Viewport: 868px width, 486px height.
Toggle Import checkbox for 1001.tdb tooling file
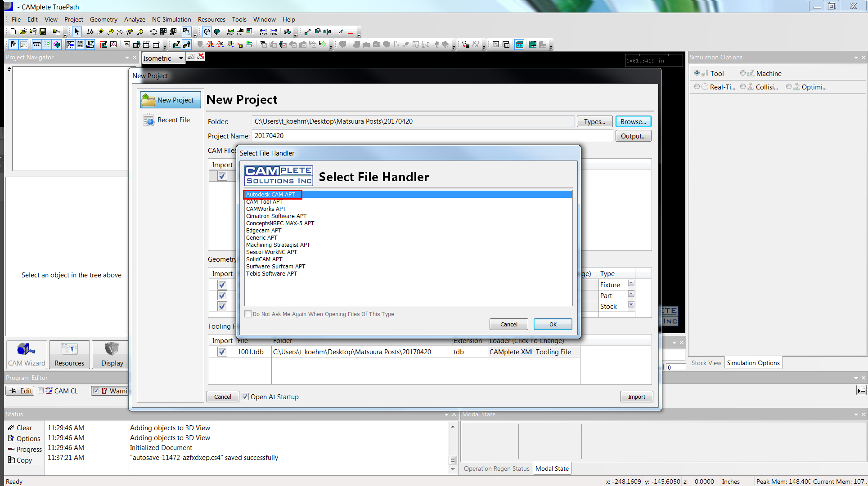[222, 352]
